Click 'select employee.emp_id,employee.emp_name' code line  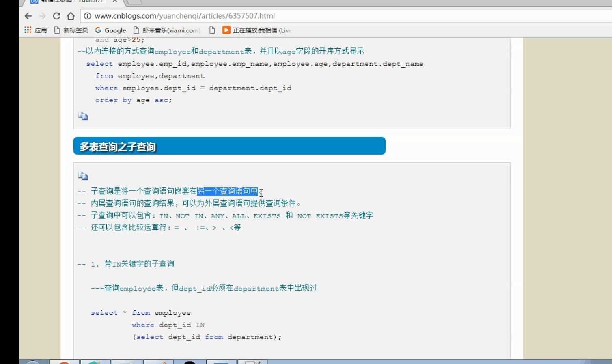(254, 64)
